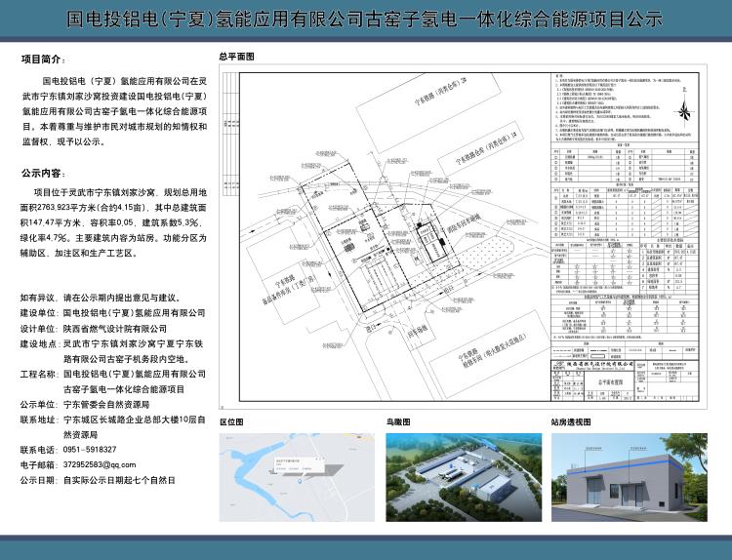Viewport: 732px width, 560px height.
Task: Click the email 372952583@qq.com
Action: [x=100, y=464]
